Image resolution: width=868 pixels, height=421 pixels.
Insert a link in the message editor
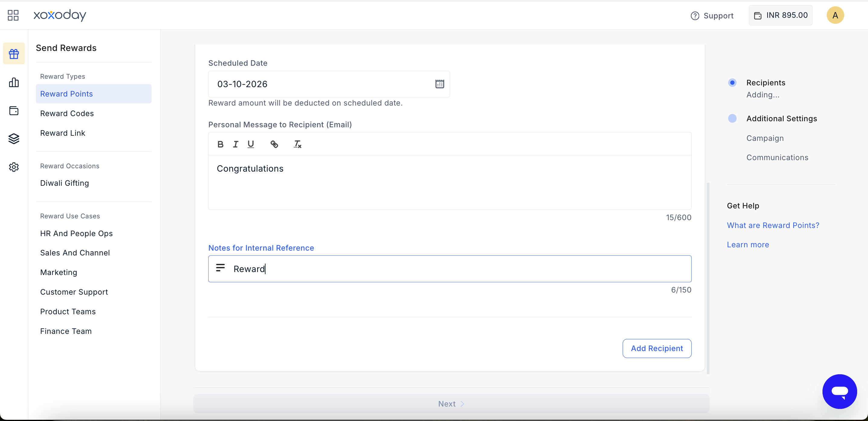274,144
